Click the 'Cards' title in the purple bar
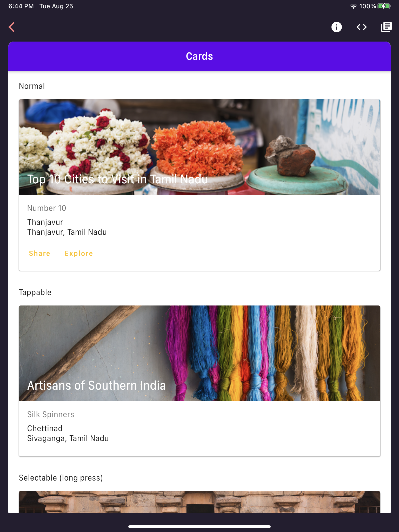Image resolution: width=399 pixels, height=532 pixels. coord(199,56)
